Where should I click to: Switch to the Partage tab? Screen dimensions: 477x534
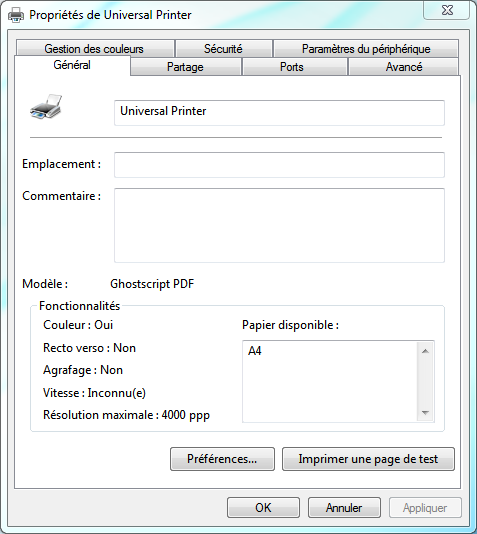click(x=186, y=67)
